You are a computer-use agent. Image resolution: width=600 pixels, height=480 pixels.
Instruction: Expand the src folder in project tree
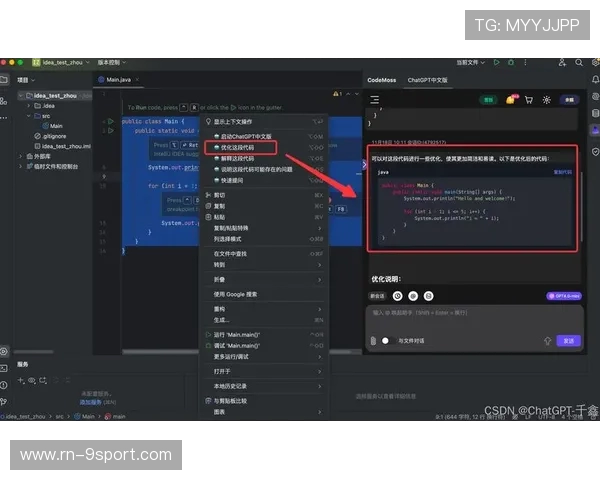(x=29, y=116)
